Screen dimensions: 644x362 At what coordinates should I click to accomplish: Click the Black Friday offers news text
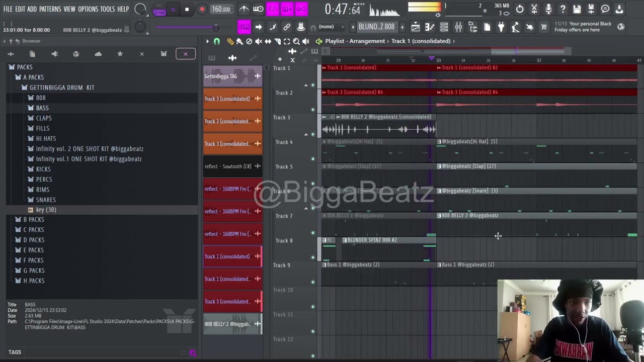[584, 27]
